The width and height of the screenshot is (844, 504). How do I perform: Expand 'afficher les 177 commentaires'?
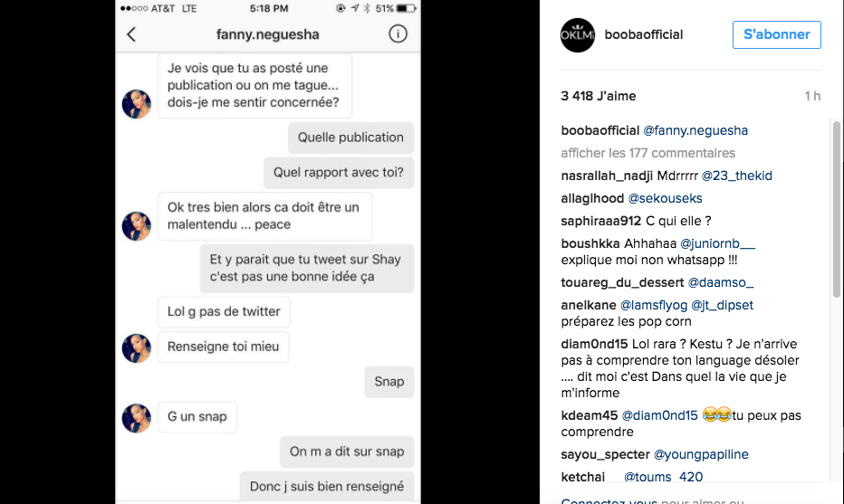tap(647, 153)
